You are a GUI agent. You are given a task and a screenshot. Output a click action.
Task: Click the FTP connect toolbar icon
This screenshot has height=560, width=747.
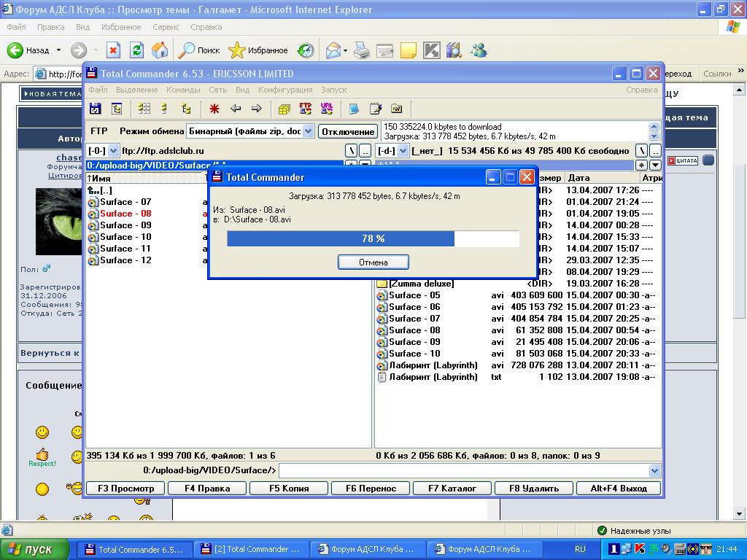click(306, 109)
